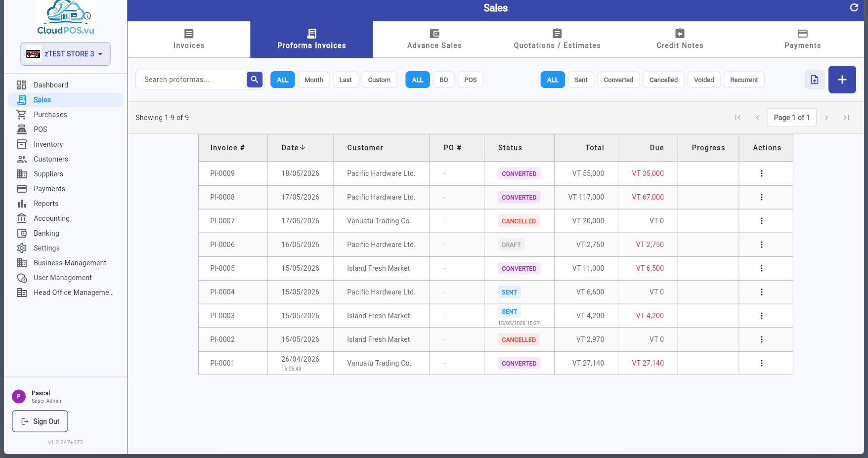Open the zTEST STORE 3 store dropdown
868x458 pixels.
pos(65,54)
